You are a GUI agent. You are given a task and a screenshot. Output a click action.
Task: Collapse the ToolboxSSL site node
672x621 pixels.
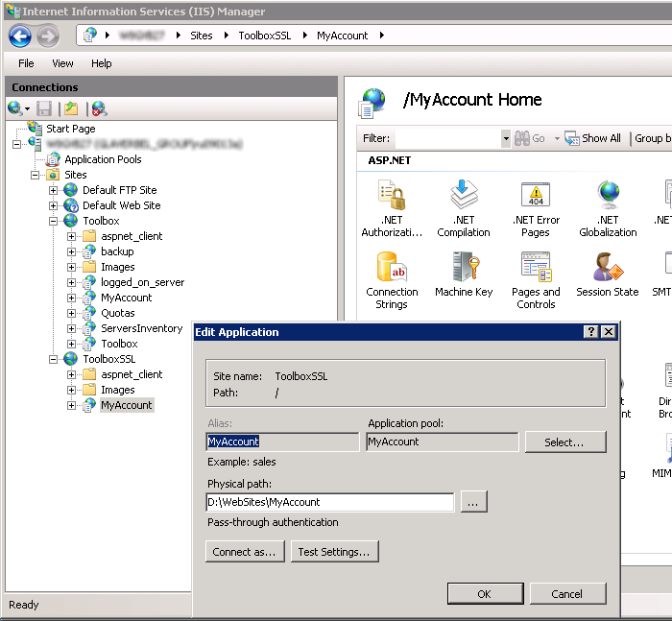[x=53, y=359]
